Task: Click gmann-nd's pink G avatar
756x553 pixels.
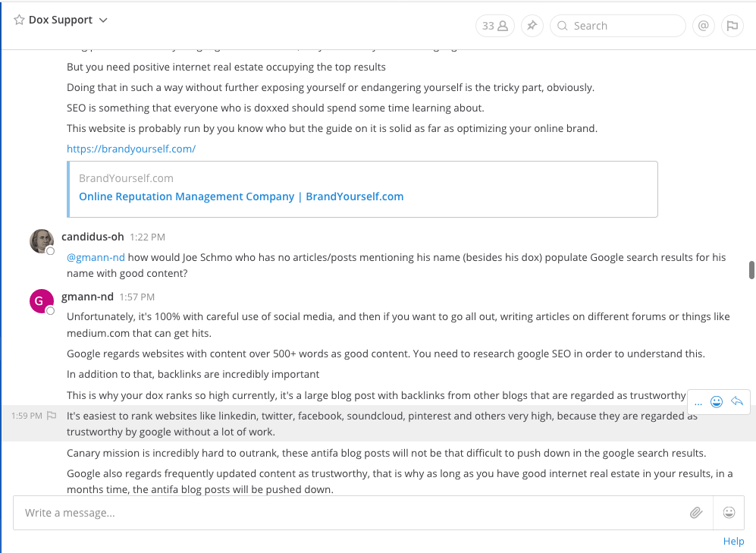Action: click(41, 300)
